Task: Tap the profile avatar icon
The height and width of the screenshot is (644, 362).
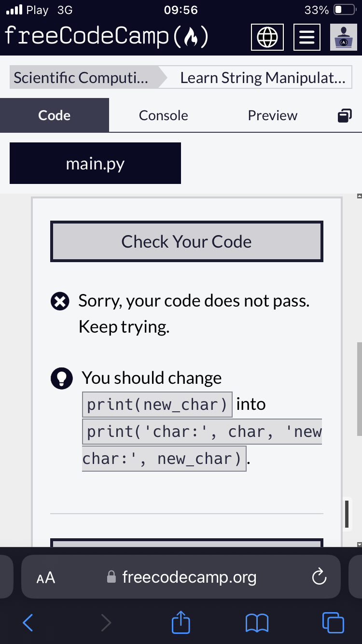Action: tap(343, 37)
